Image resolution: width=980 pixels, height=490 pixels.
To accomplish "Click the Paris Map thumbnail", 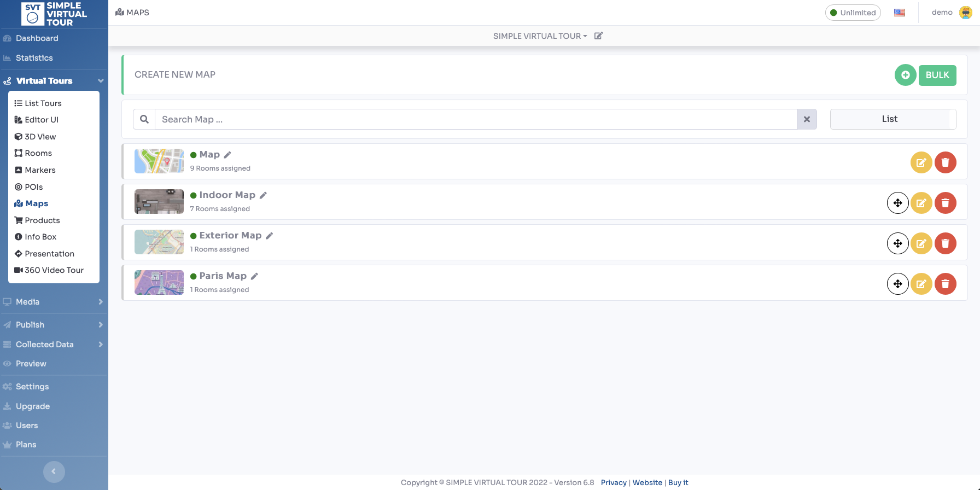I will click(159, 283).
